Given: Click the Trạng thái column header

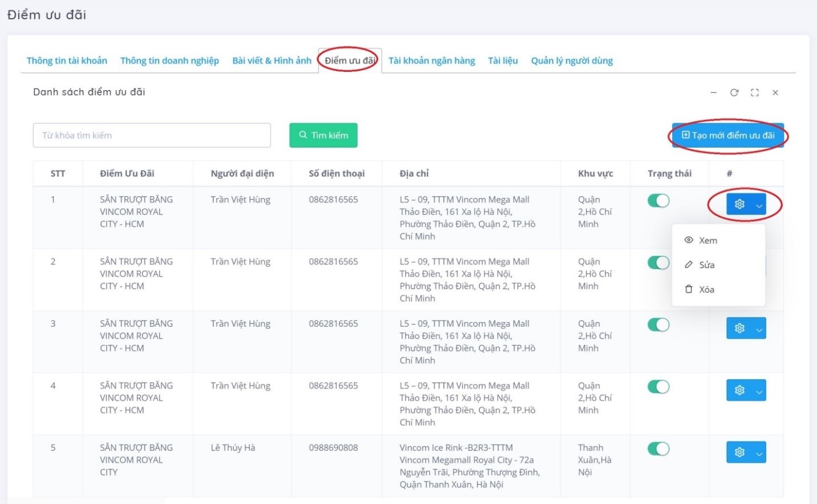Looking at the screenshot, I should coord(669,173).
